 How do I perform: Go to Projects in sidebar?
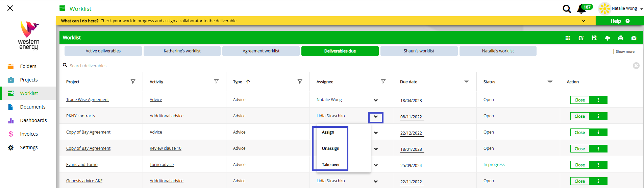click(28, 80)
